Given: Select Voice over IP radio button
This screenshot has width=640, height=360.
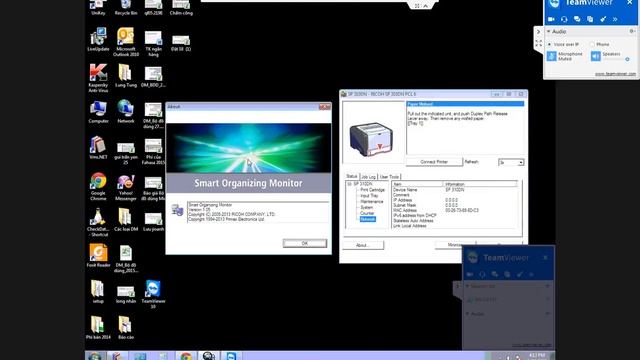Looking at the screenshot, I should tap(549, 44).
